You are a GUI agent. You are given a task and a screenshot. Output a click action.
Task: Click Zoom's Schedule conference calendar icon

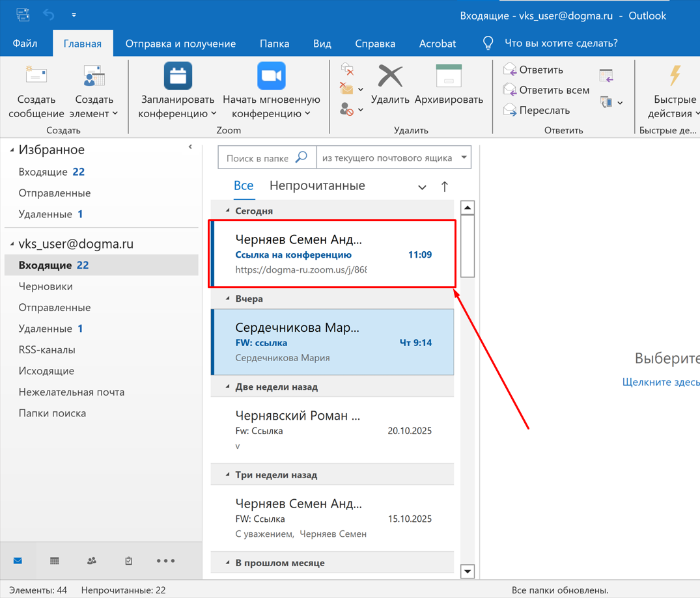pos(178,77)
